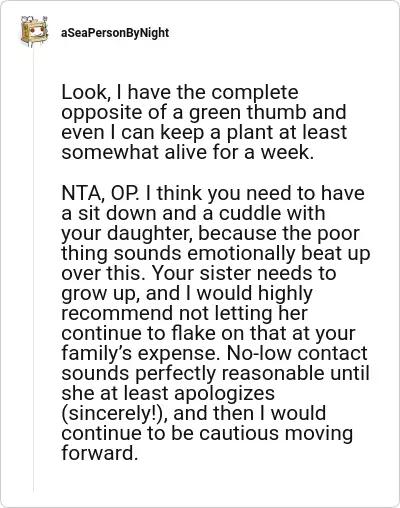The height and width of the screenshot is (508, 400).
Task: Open aSeaPersonByNight's profile via username
Action: 115,33
